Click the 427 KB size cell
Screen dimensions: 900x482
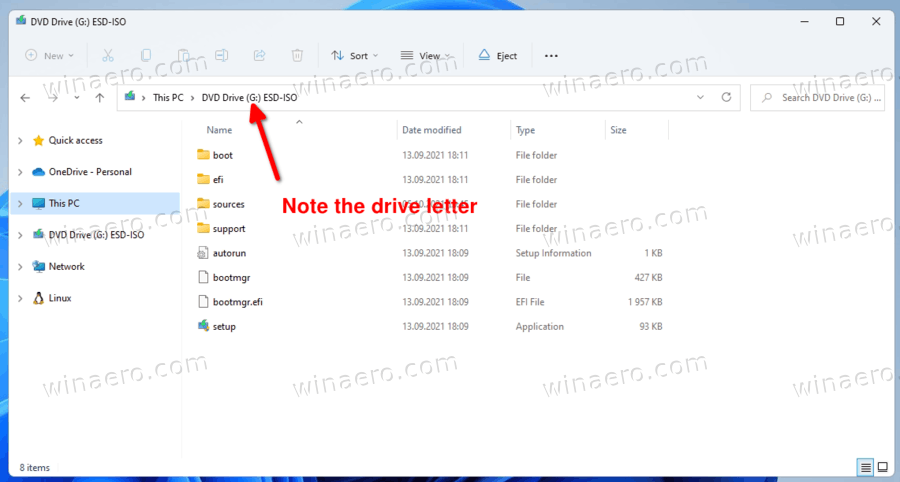click(649, 278)
